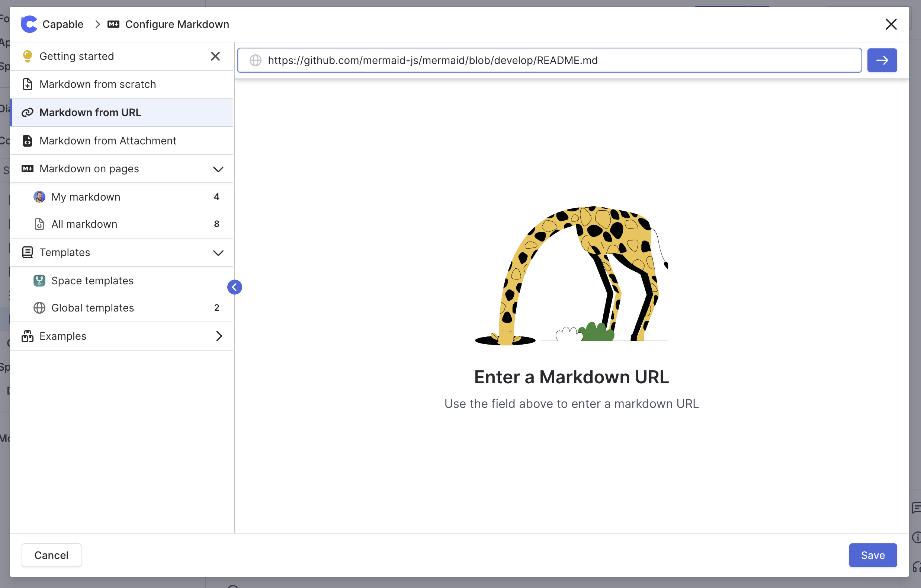Select Markdown from URL link icon
Viewport: 921px width, 588px height.
[x=28, y=112]
